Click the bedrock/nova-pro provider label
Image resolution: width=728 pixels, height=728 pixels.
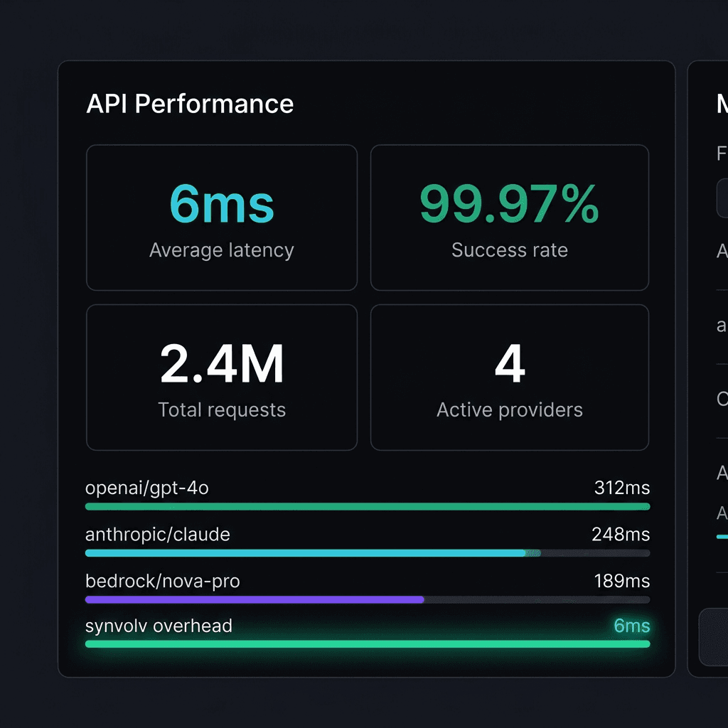(163, 582)
